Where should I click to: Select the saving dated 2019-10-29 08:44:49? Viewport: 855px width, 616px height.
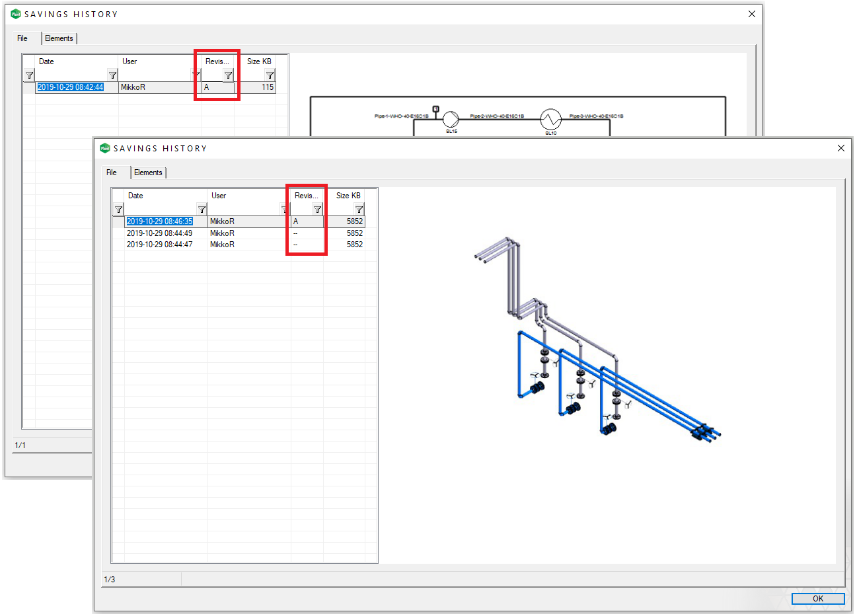point(159,233)
